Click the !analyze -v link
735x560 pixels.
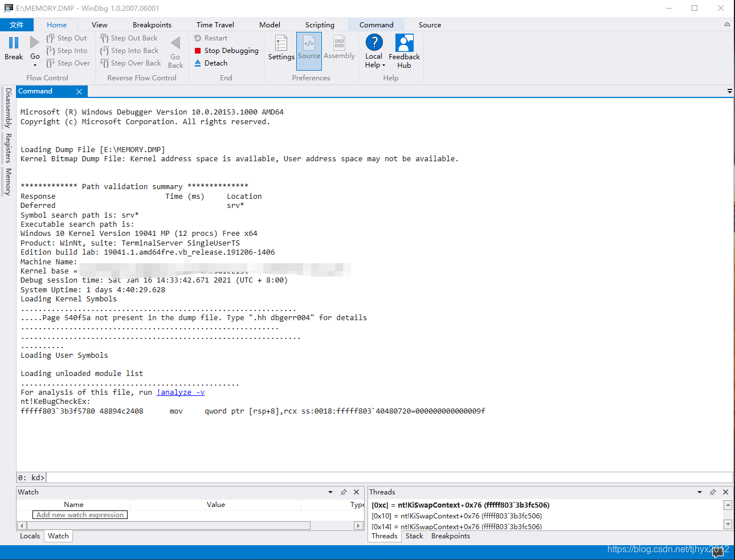(x=181, y=393)
